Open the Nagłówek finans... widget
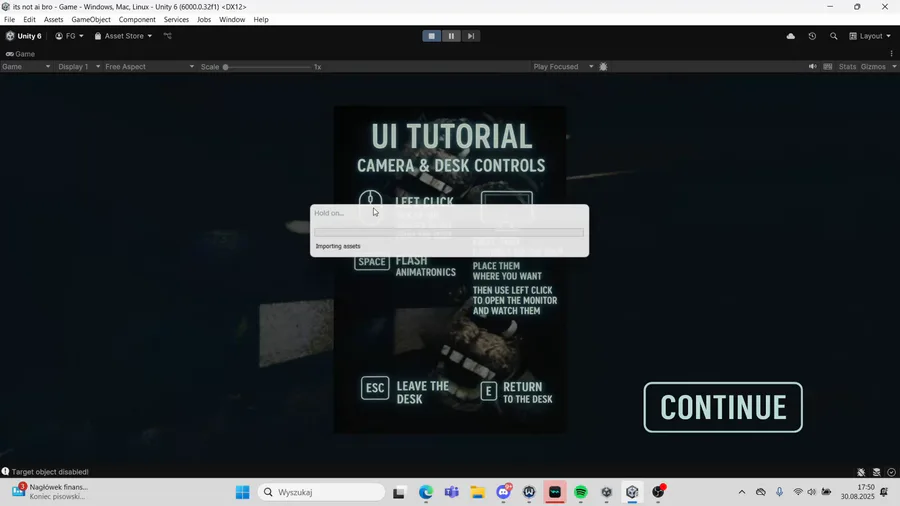Image resolution: width=900 pixels, height=506 pixels. click(49, 492)
